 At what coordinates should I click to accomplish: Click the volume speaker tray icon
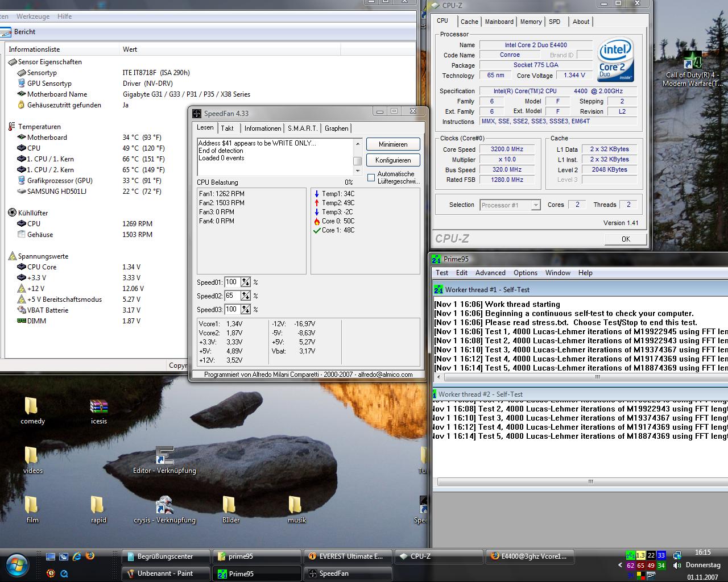pos(677,566)
